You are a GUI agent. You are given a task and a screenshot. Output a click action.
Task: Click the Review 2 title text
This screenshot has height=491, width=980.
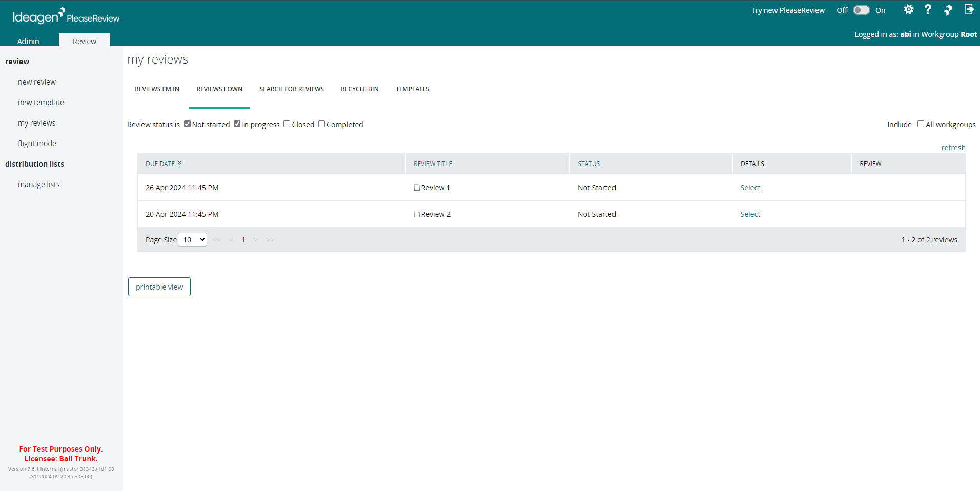[436, 214]
